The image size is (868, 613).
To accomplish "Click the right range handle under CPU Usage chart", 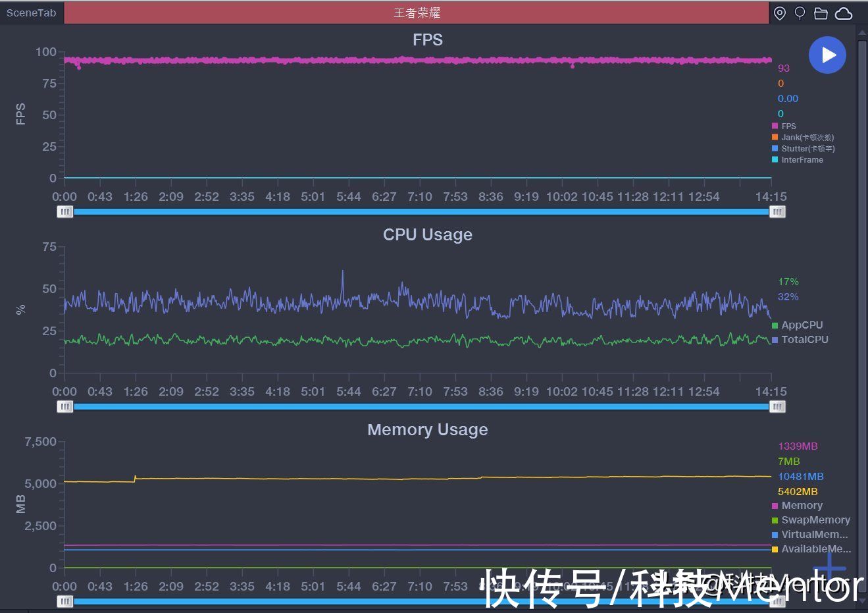I will (777, 406).
